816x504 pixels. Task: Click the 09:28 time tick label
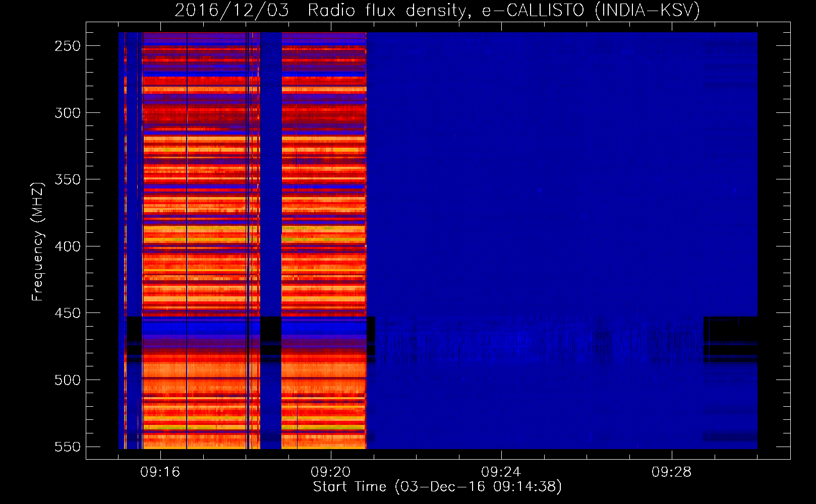point(672,472)
